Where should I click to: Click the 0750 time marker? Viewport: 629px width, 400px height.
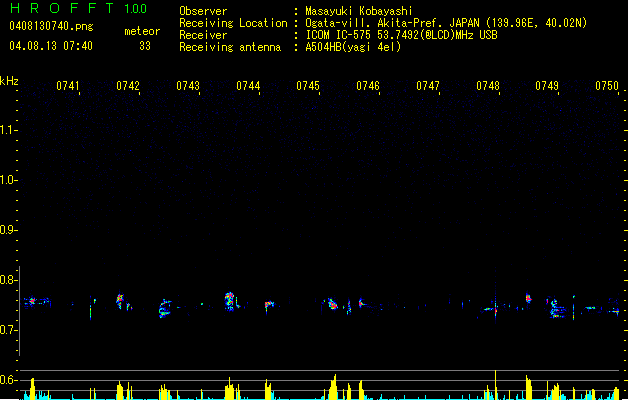tap(607, 85)
